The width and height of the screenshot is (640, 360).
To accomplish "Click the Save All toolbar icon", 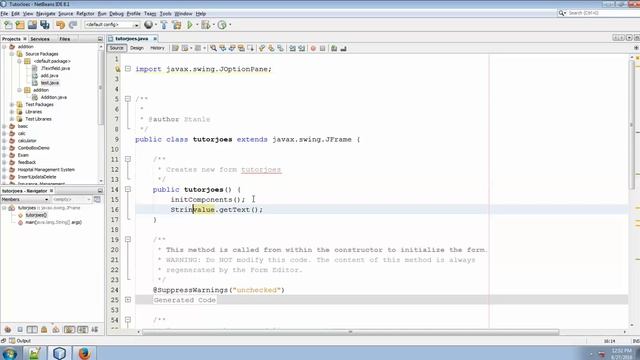I will tap(44, 25).
